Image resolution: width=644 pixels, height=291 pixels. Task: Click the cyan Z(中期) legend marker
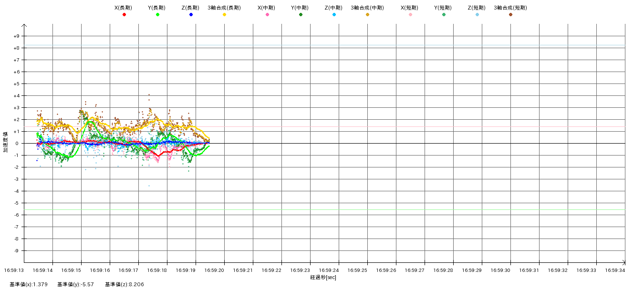tap(334, 15)
